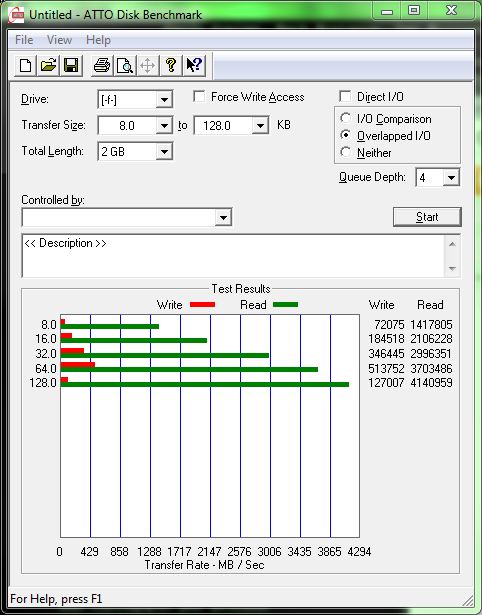Minimize the ATTO Disk Benchmark window
Screen dimensions: 482x615
tap(387, 11)
